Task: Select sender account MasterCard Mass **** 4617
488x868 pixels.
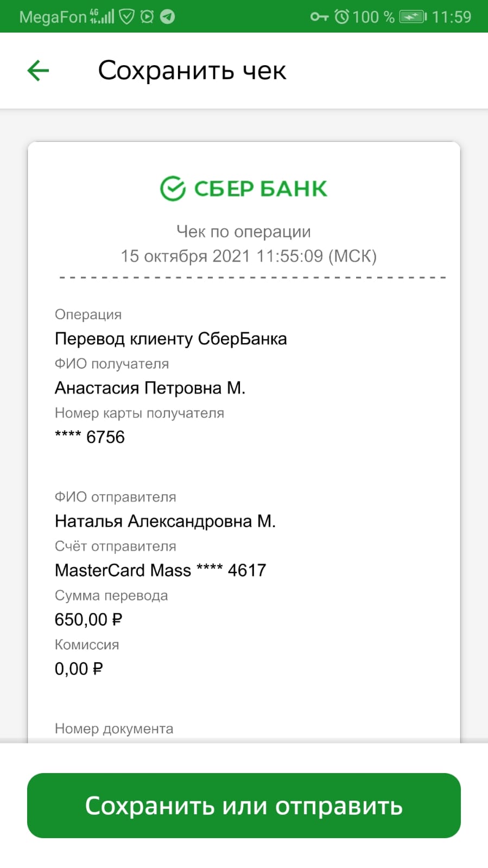Action: click(x=161, y=571)
